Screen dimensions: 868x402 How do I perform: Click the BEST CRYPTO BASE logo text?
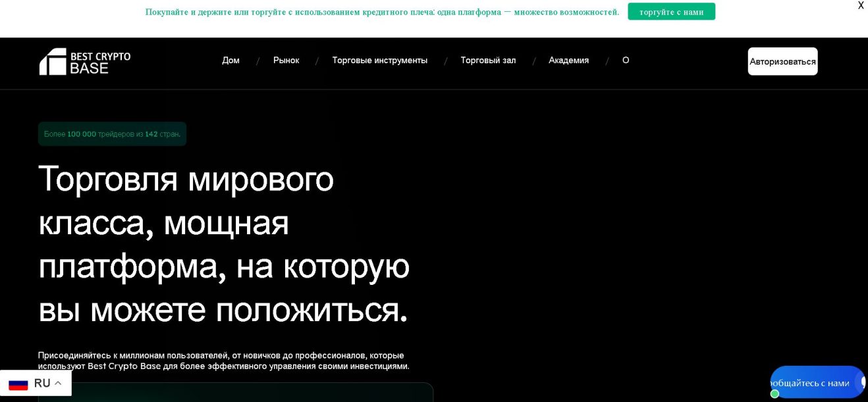click(x=100, y=63)
